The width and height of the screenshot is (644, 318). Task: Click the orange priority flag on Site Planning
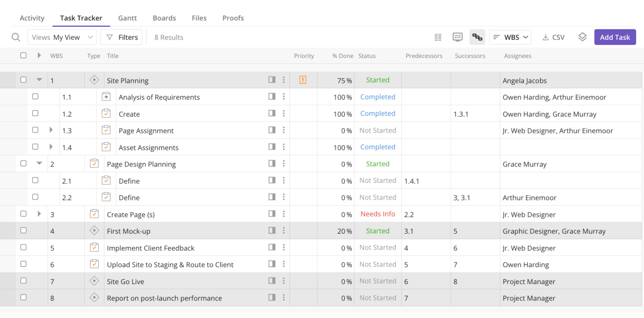(x=303, y=80)
